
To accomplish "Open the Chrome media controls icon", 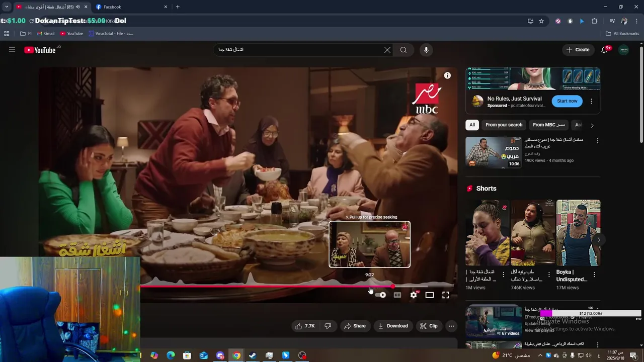I will click(612, 21).
